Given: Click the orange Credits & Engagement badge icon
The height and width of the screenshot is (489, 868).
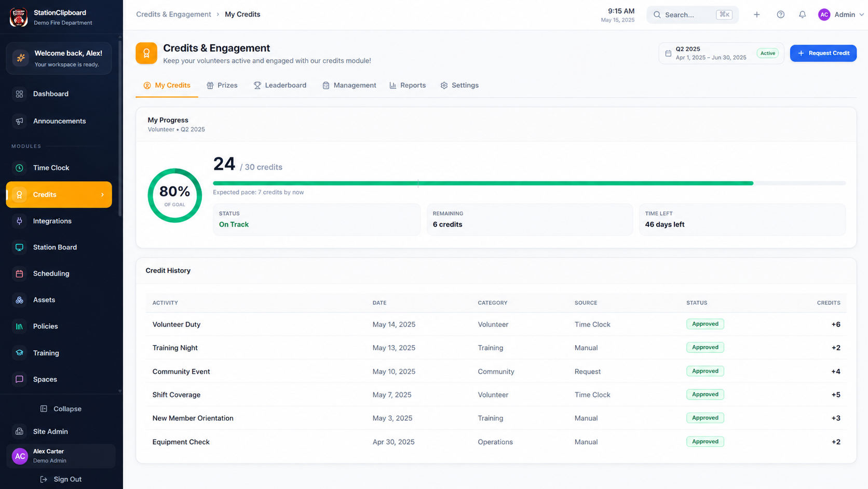Looking at the screenshot, I should [146, 53].
